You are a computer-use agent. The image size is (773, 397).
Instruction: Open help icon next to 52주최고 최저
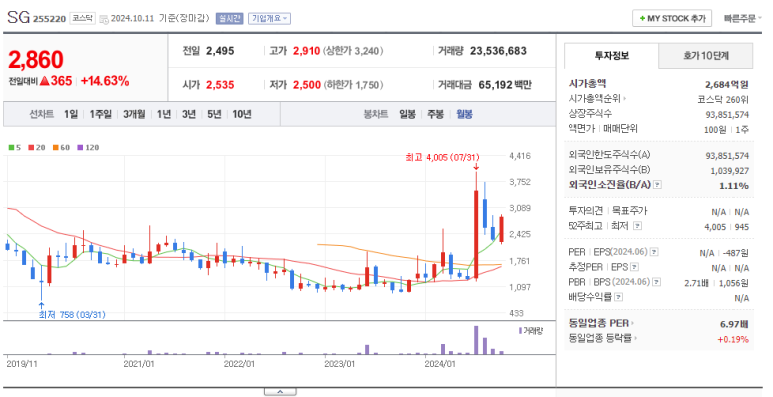(637, 226)
